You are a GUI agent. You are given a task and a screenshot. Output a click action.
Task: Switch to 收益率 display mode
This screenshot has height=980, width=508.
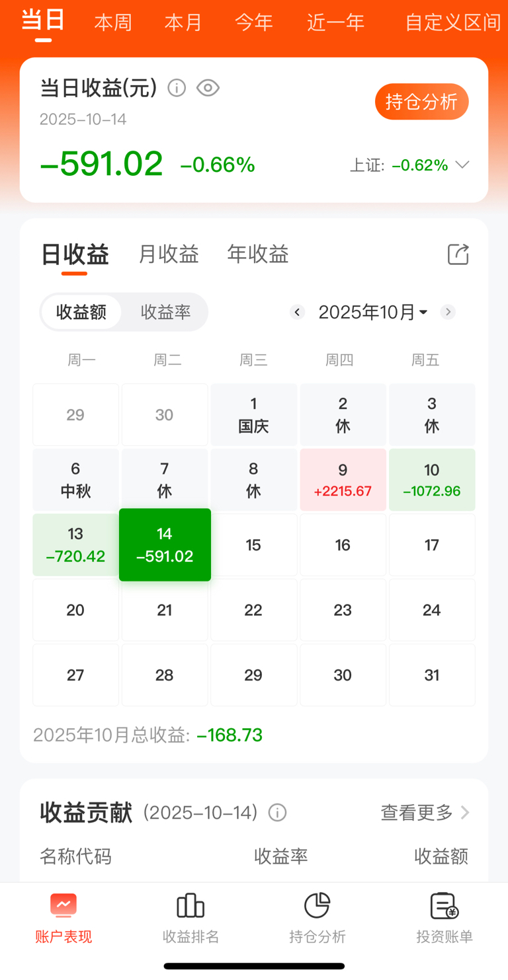coord(165,312)
